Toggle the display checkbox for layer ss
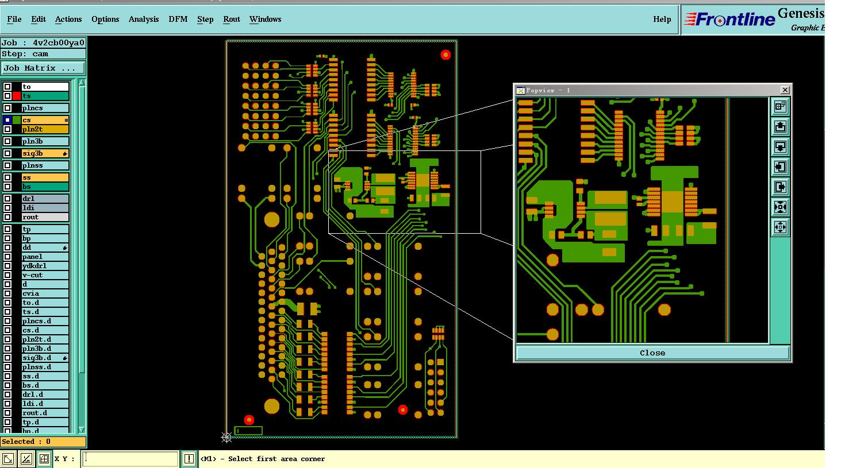Screen dimensions: 868x468 (x=7, y=177)
